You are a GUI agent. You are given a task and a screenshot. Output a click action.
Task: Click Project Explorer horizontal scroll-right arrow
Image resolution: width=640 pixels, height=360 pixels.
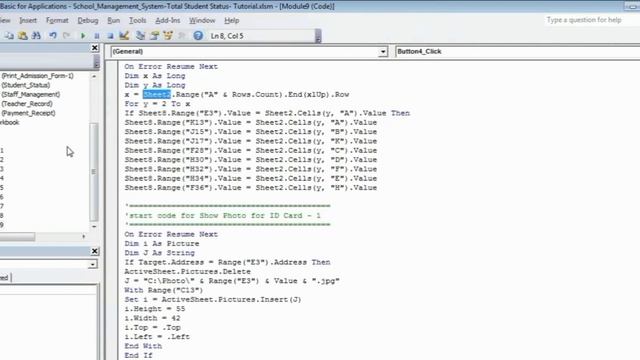click(x=84, y=236)
